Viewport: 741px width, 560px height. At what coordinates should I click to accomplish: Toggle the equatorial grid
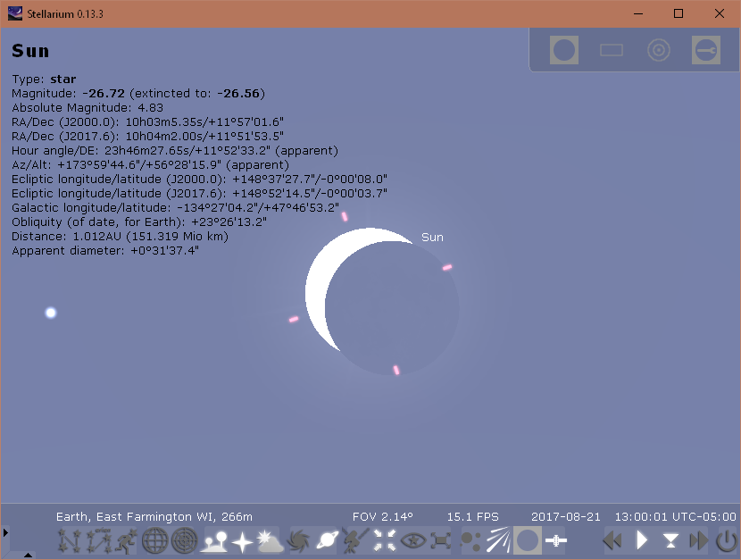(x=155, y=540)
